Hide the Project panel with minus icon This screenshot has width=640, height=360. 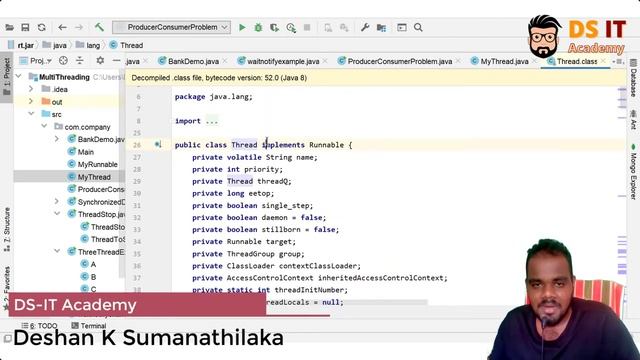[116, 61]
